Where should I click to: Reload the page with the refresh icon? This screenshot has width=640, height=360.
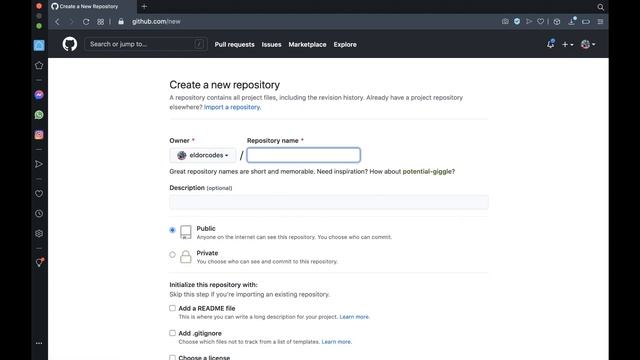(86, 22)
